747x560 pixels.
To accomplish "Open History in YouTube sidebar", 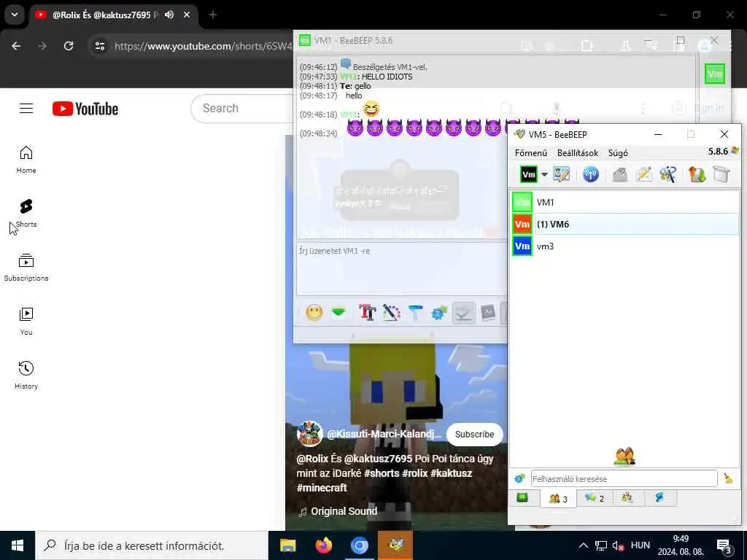I will point(26,376).
